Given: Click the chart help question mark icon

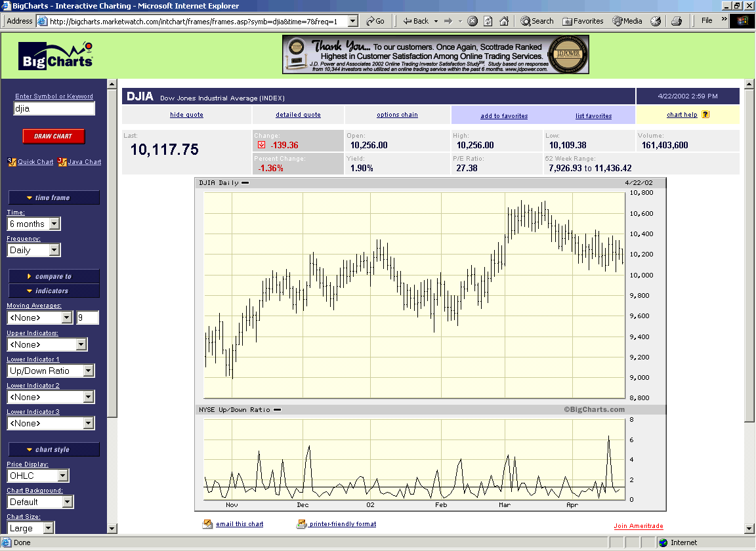Looking at the screenshot, I should coord(705,114).
